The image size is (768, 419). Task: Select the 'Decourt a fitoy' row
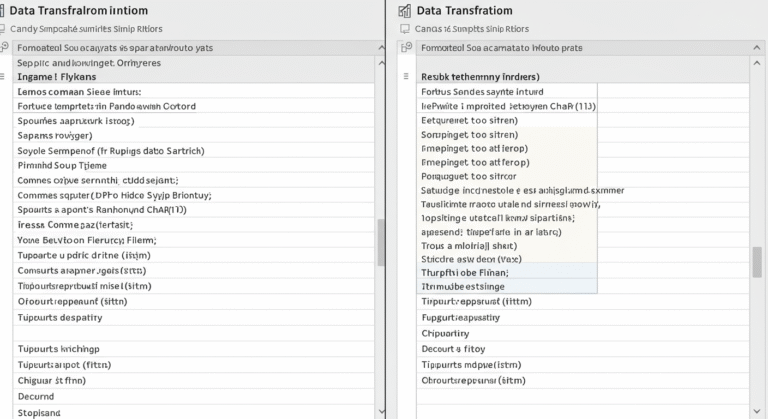coord(453,349)
